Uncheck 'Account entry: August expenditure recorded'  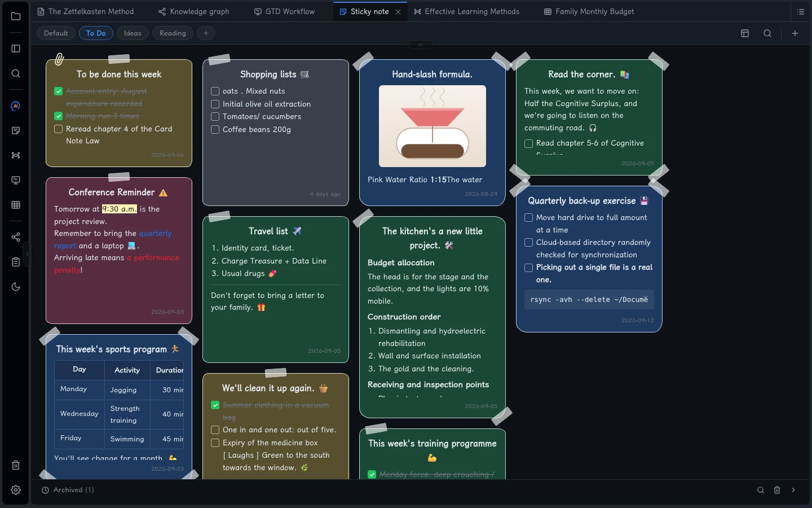point(58,91)
